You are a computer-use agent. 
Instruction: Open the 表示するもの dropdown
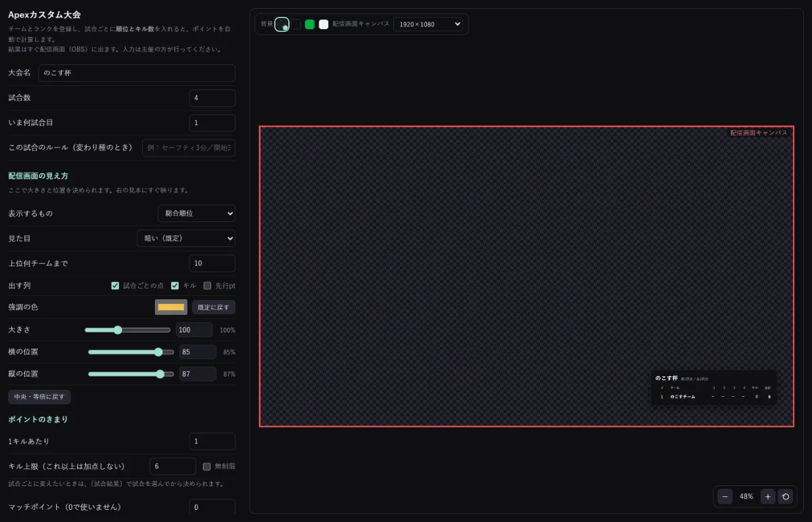196,213
